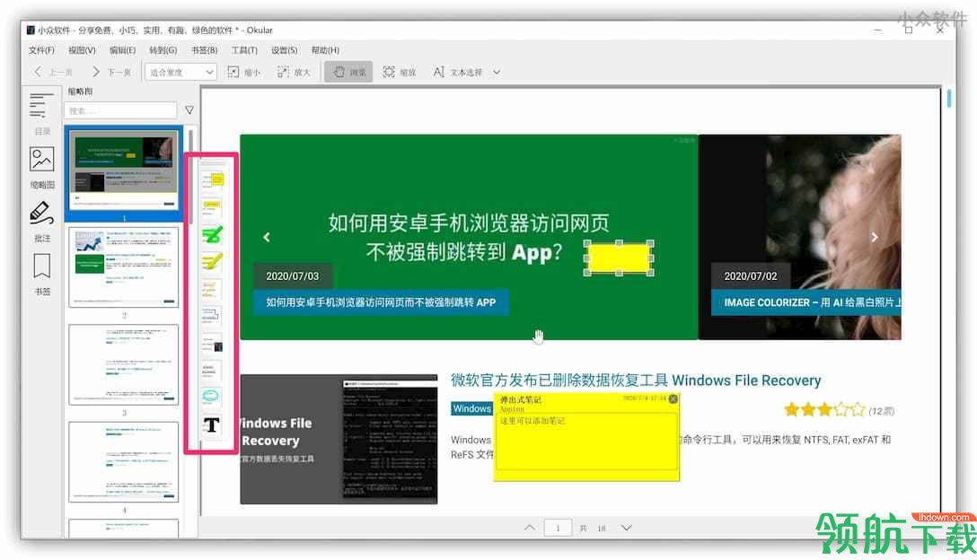Open the 书签 bookmarks sidebar panel
977x560 pixels.
pyautogui.click(x=41, y=274)
